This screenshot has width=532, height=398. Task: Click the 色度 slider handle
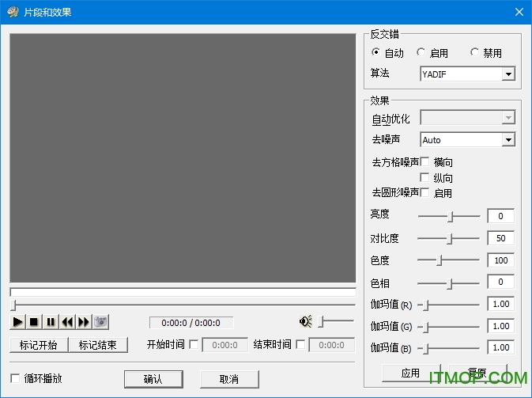click(439, 260)
